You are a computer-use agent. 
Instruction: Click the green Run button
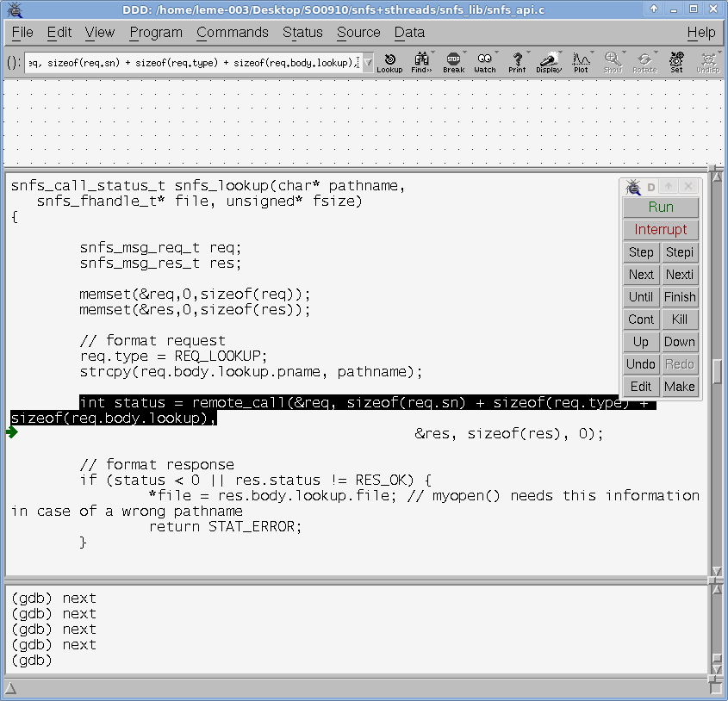tap(661, 207)
